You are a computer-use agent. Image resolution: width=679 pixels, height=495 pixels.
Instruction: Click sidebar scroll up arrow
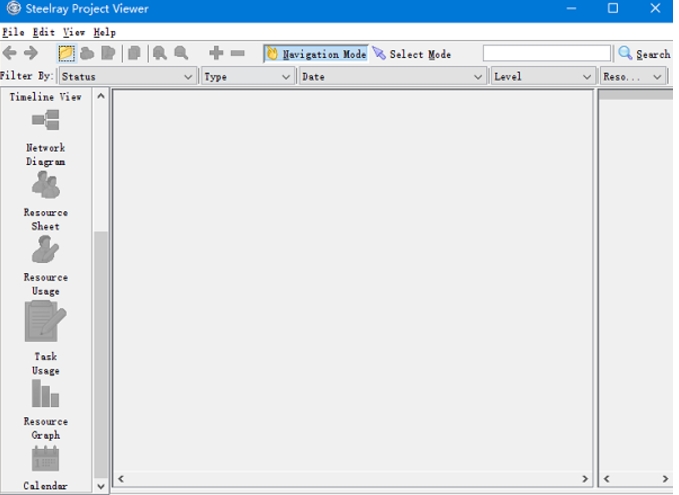[x=101, y=96]
